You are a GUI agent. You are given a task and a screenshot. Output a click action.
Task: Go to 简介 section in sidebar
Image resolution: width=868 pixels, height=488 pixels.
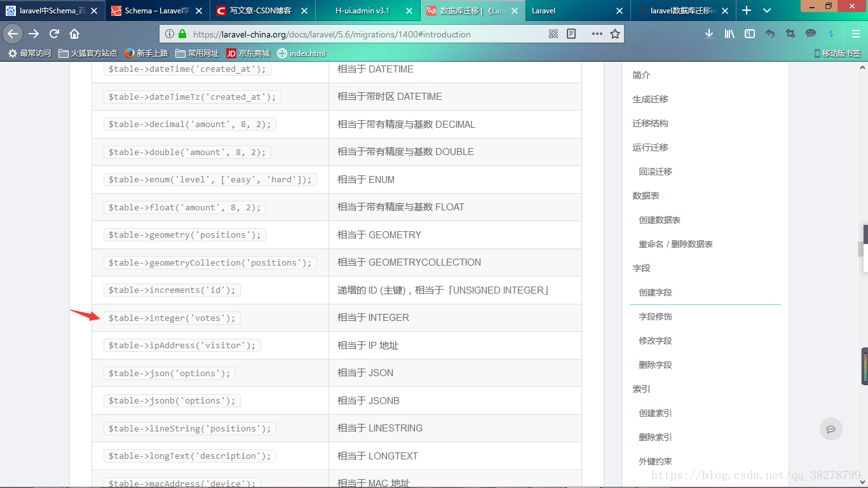click(641, 75)
